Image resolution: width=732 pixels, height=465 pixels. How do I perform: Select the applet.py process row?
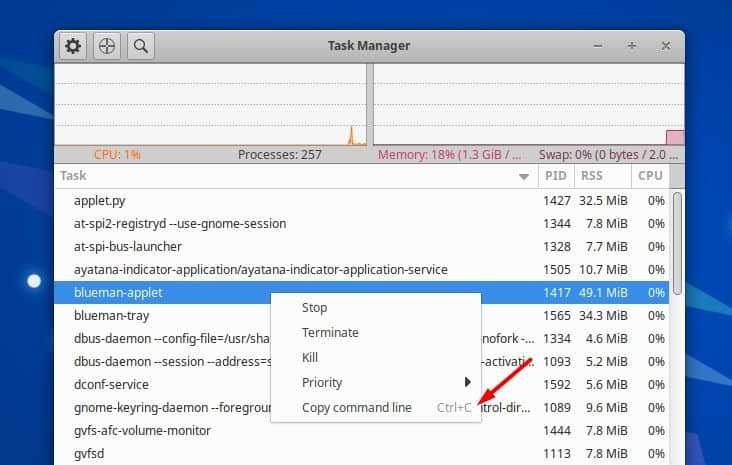362,201
